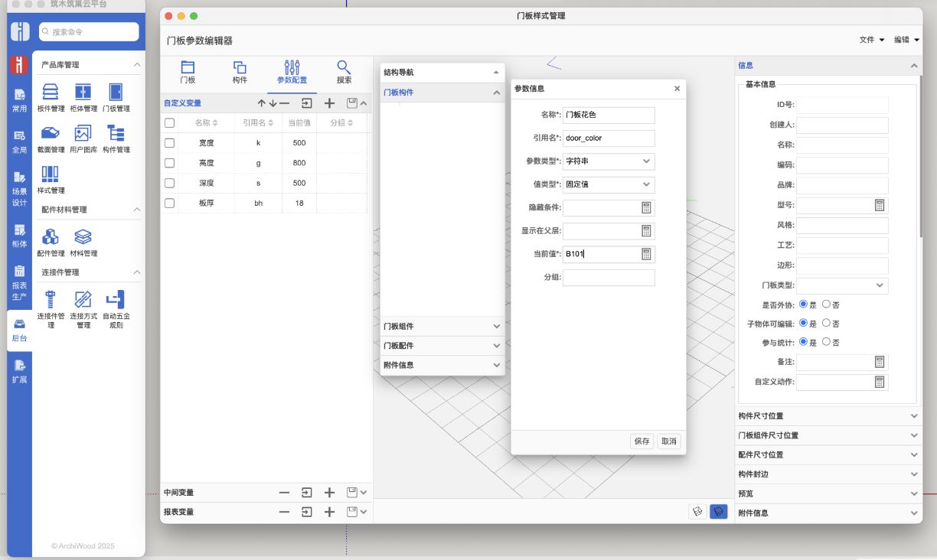Click the calculator icon beside 当前值 field
The width and height of the screenshot is (937, 560).
(646, 254)
